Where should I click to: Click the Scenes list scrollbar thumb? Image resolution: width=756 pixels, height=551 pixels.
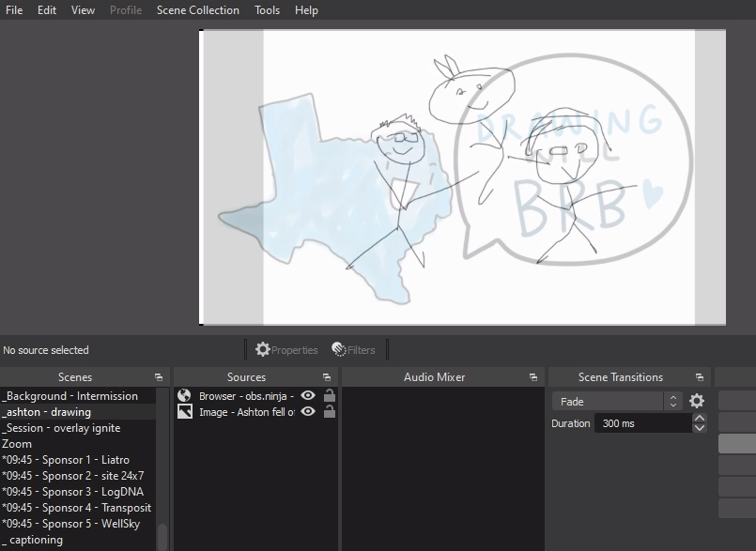pos(162,537)
